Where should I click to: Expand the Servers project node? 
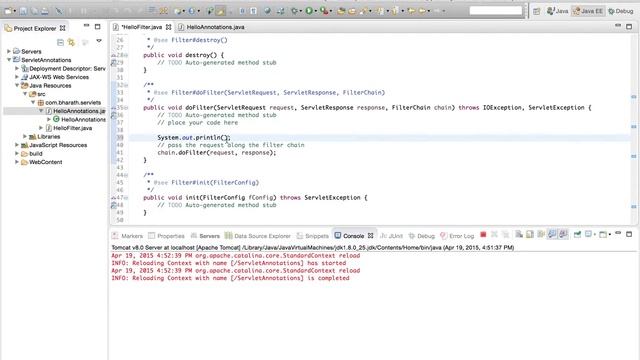(x=9, y=51)
